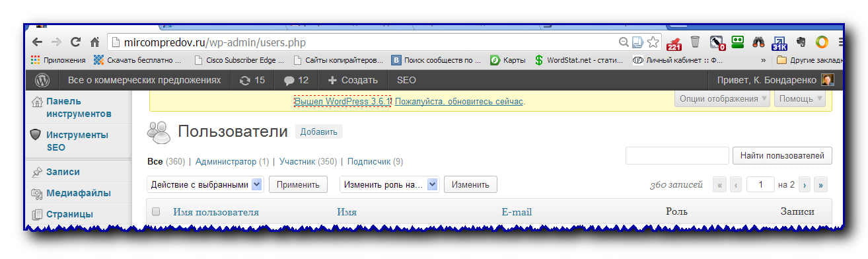Open the SEO admin bar menu
Viewport: 868px width, 259px height.
click(x=406, y=80)
